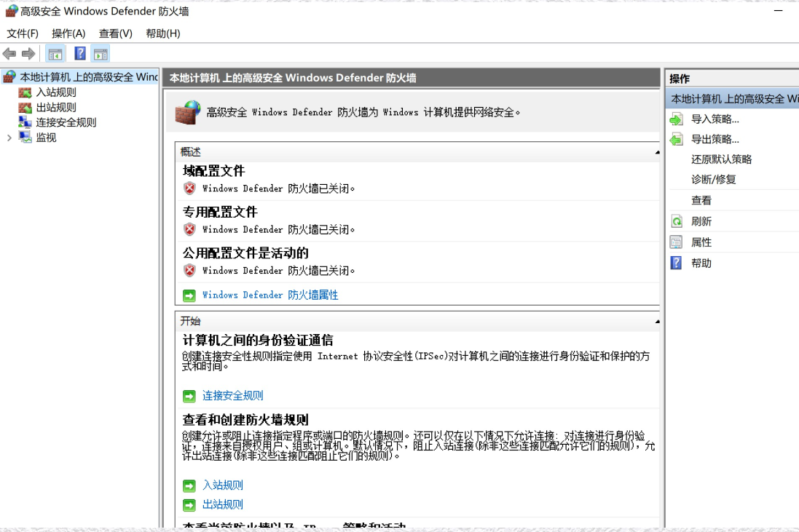Select 出站规则 in the left tree
This screenshot has width=799, height=532.
tap(56, 108)
